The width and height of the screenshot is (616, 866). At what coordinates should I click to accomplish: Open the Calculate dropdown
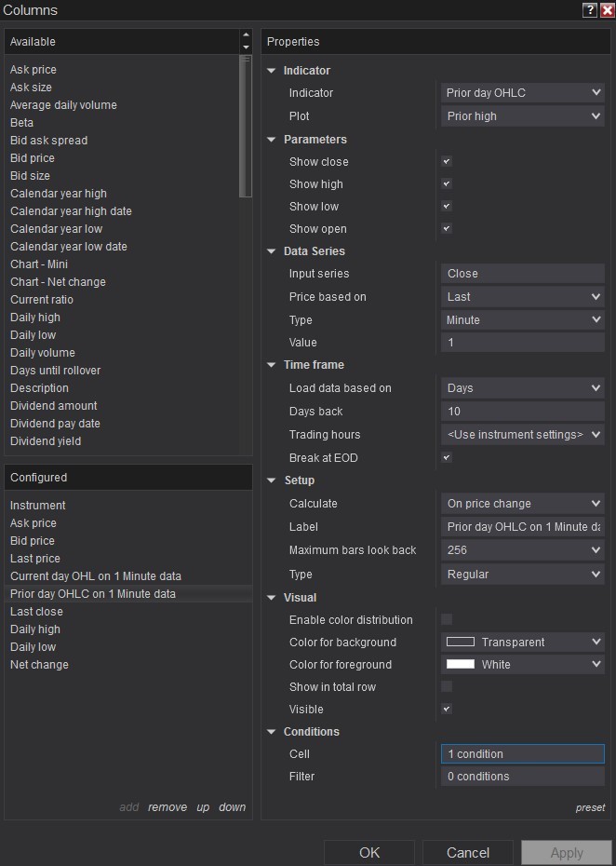point(522,504)
